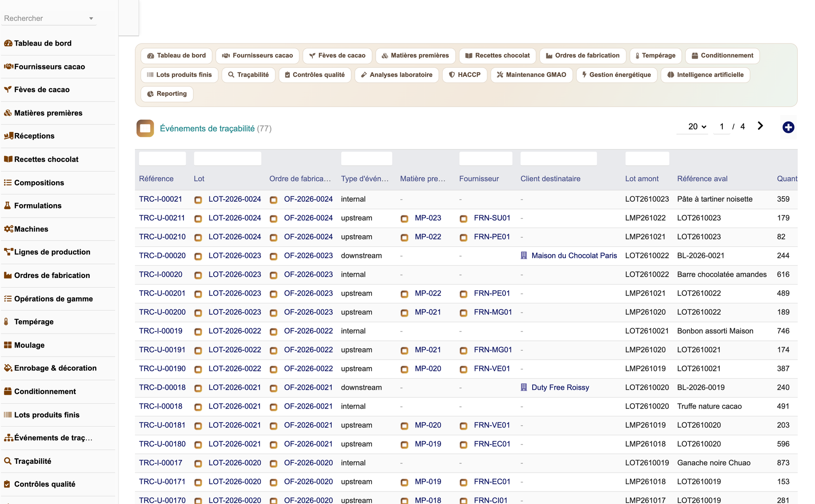
Task: Select Matières premières top navigation tab
Action: click(x=415, y=56)
